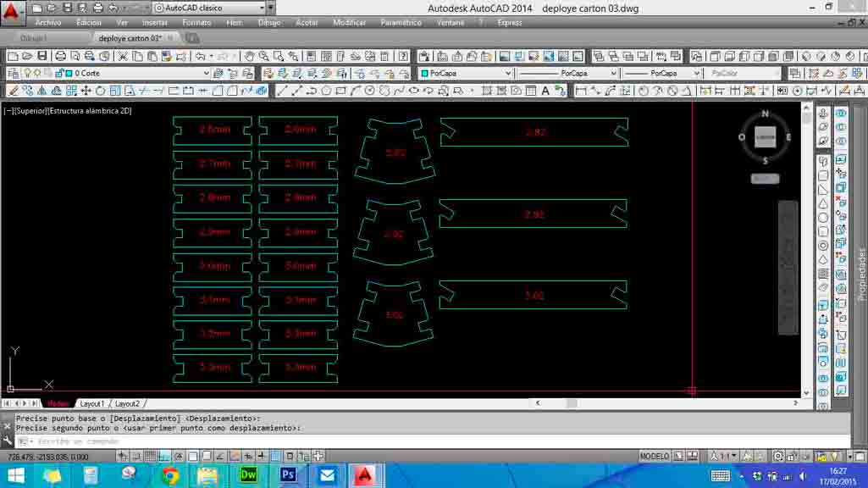The height and width of the screenshot is (488, 868).
Task: Select the Hatch tool
Action: coord(487,91)
